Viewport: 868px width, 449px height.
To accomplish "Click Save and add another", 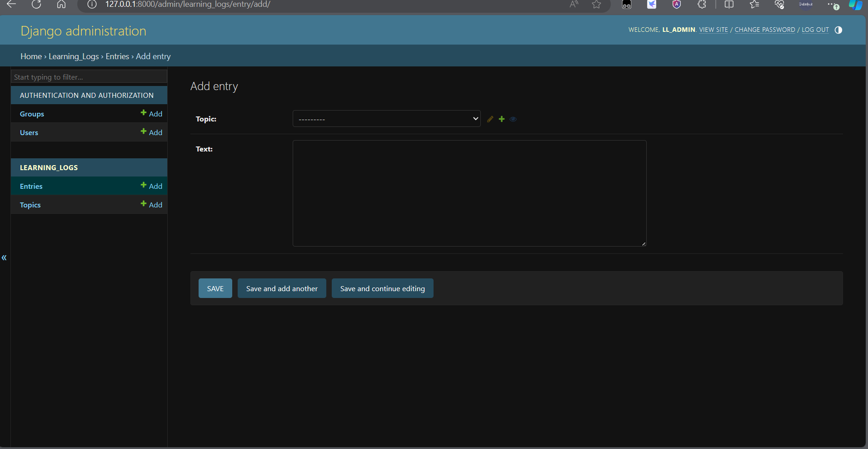I will [282, 288].
